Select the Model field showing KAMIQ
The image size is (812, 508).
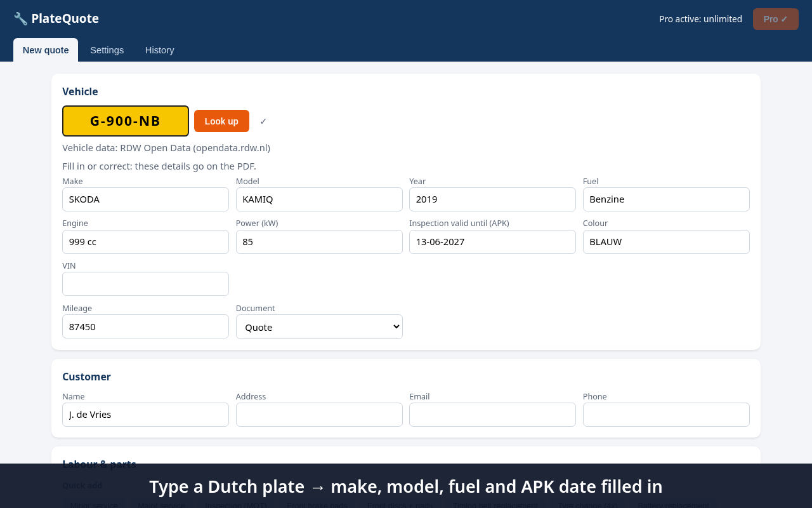(x=319, y=199)
